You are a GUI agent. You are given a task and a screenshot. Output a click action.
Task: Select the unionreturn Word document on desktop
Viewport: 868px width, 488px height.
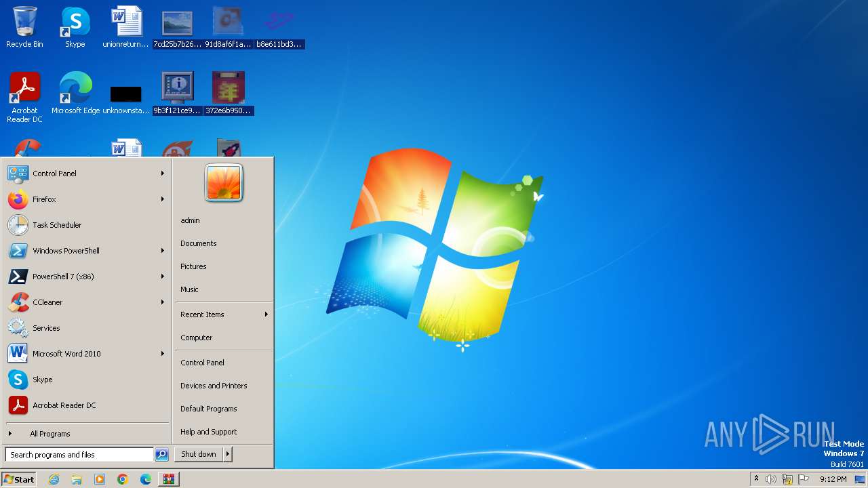point(126,27)
